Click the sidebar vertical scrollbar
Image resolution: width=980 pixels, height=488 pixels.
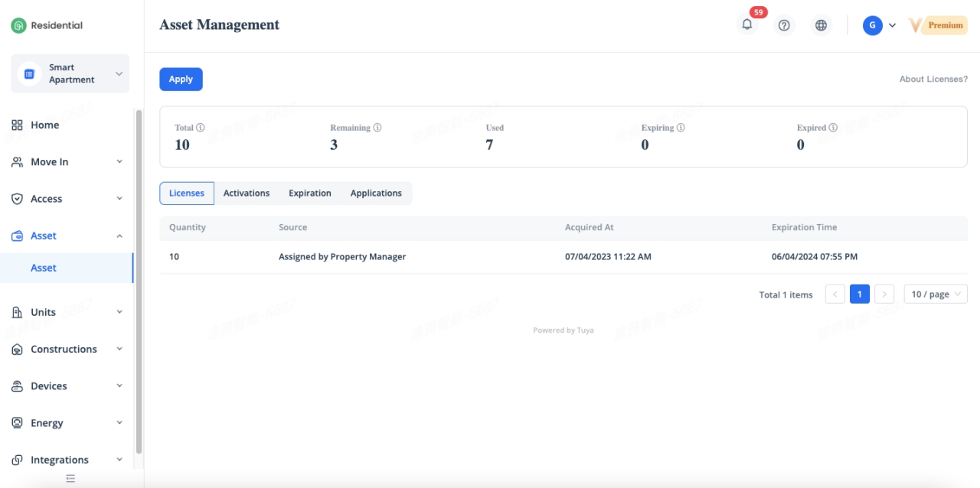click(x=139, y=283)
